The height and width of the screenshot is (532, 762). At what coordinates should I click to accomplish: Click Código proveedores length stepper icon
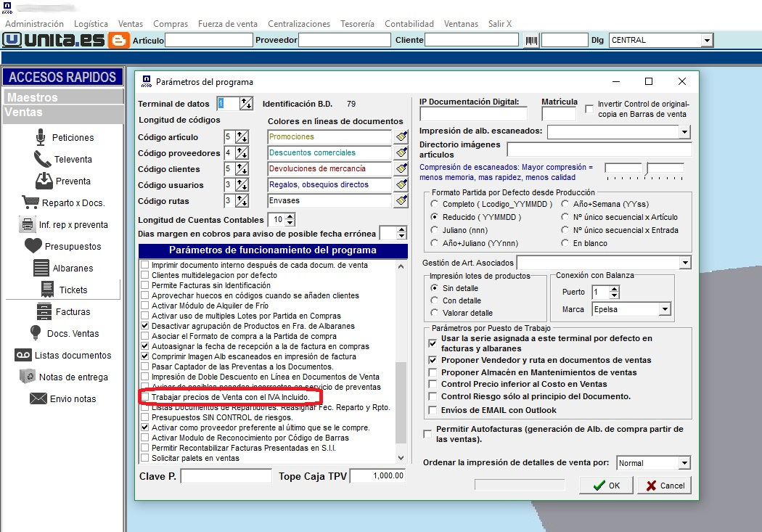coord(242,153)
